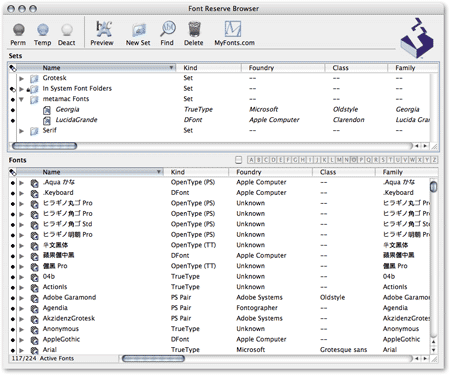The height and width of the screenshot is (375, 450).
Task: Click the Sets horizontal scrollbar thumb
Action: point(44,146)
